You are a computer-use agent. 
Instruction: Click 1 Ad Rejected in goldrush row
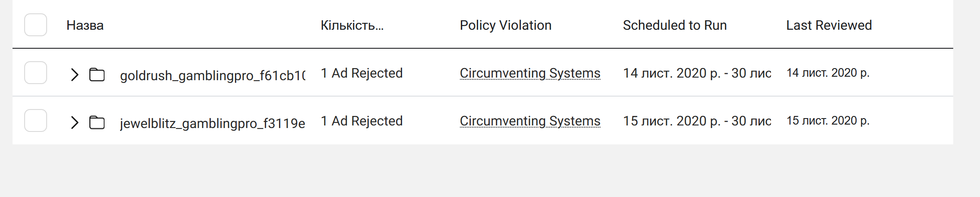click(362, 73)
